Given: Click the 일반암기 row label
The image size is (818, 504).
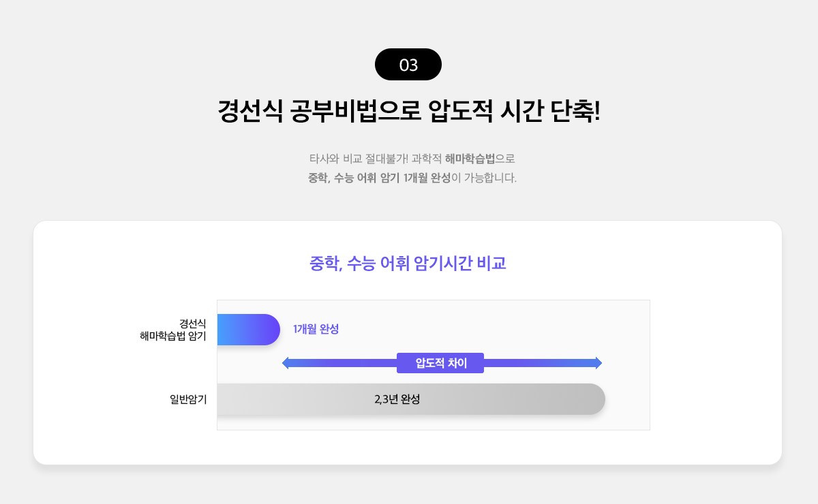Looking at the screenshot, I should [188, 399].
